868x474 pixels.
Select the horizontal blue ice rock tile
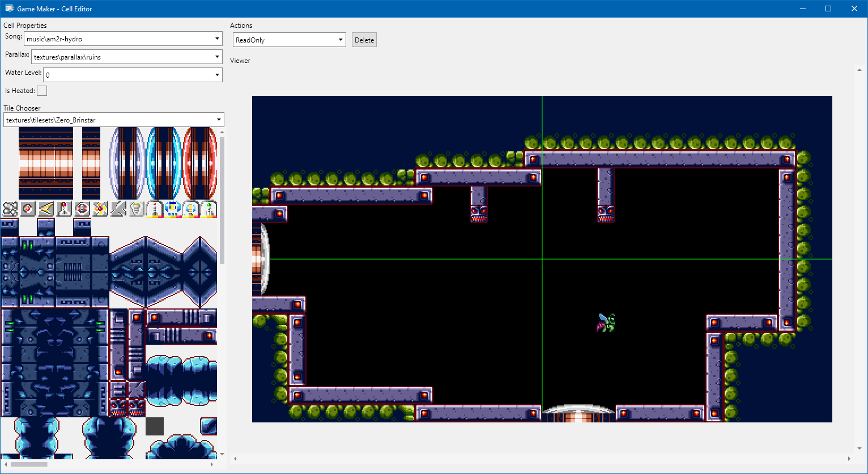(182, 381)
